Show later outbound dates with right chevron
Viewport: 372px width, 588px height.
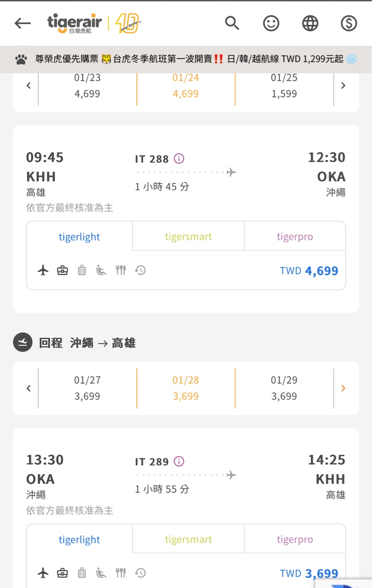(x=343, y=85)
